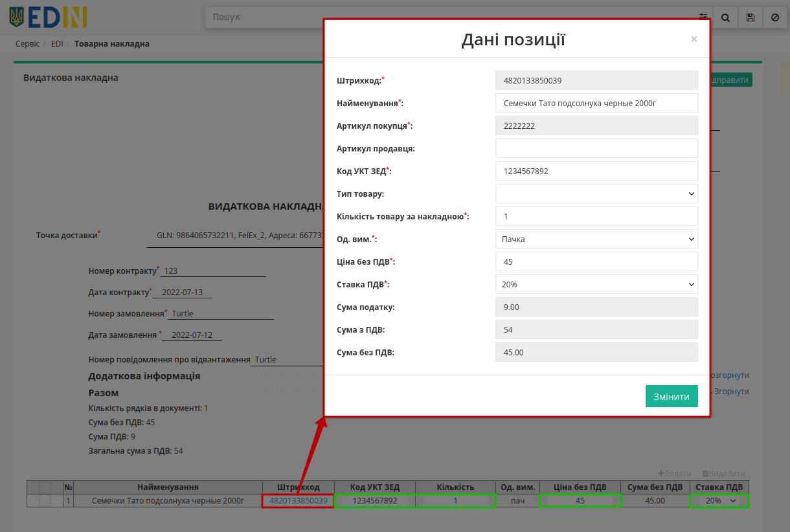790x532 pixels.
Task: Click the Сума з ПДВ field
Action: click(596, 329)
